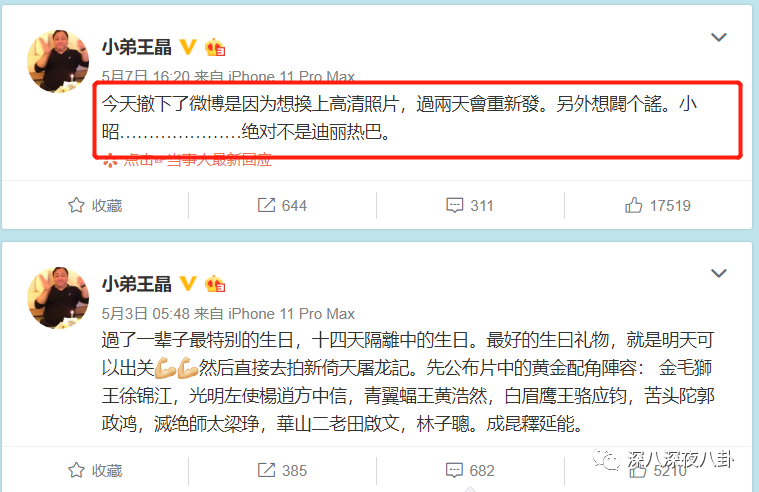Click 5月3日 05:48 timestamp link
This screenshot has width=759, height=492.
146,314
